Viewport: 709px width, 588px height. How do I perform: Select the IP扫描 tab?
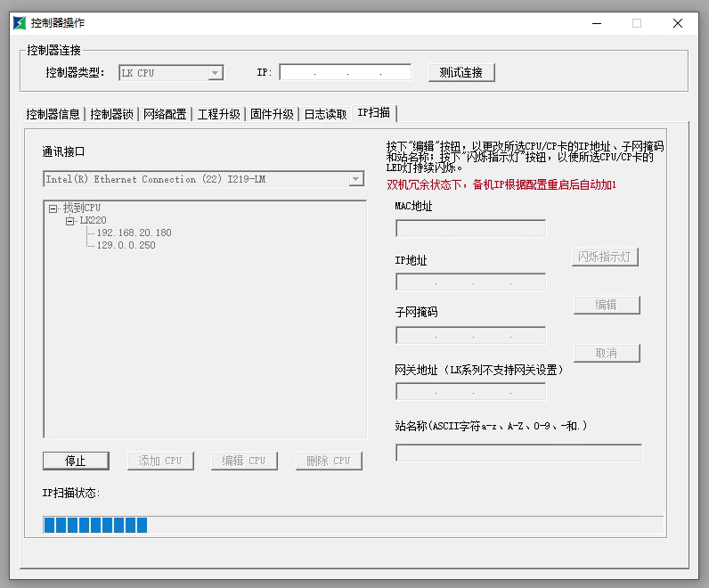click(374, 112)
